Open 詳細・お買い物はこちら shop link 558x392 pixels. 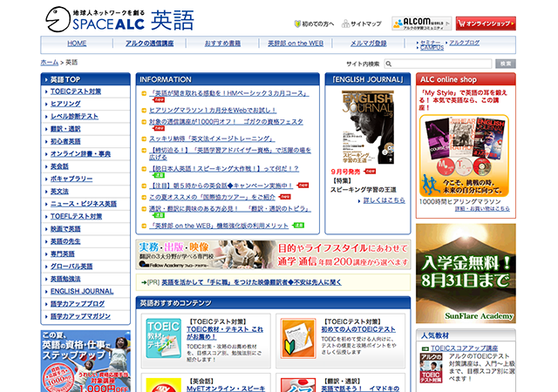[482, 209]
